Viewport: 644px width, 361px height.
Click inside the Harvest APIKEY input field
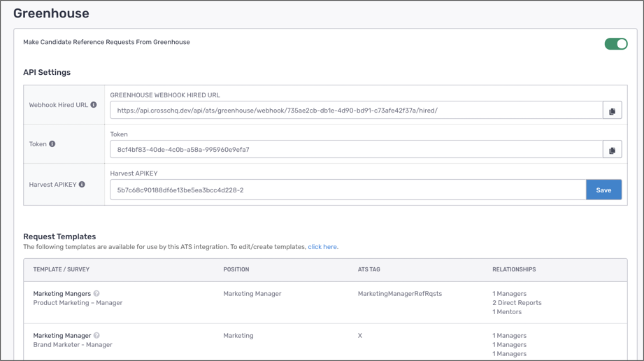pyautogui.click(x=348, y=190)
